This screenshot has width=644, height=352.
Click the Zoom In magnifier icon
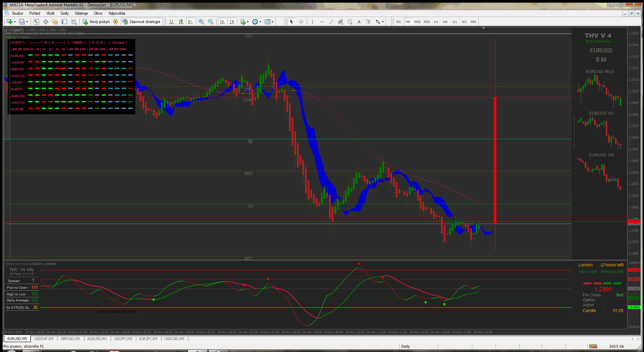pyautogui.click(x=201, y=22)
